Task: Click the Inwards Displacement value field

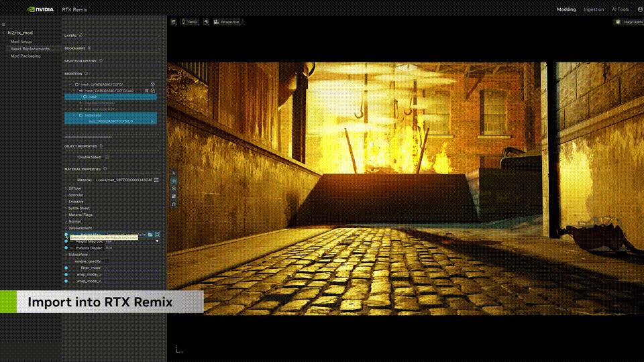Action: 132,248
